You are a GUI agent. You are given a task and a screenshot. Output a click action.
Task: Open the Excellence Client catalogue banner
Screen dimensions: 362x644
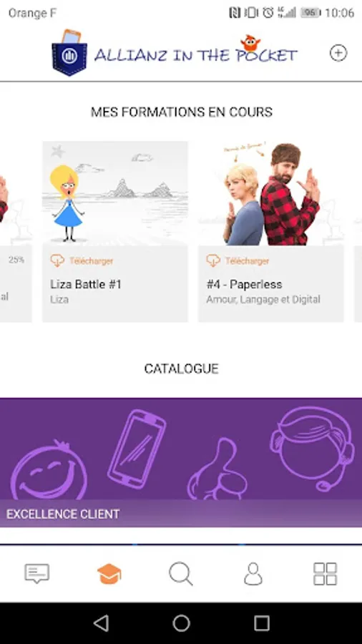point(181,462)
